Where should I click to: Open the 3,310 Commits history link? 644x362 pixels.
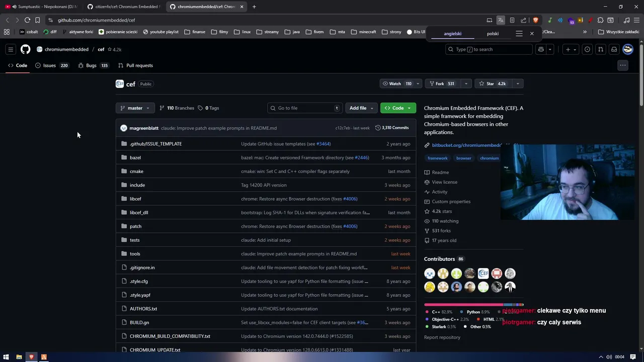coord(392,128)
